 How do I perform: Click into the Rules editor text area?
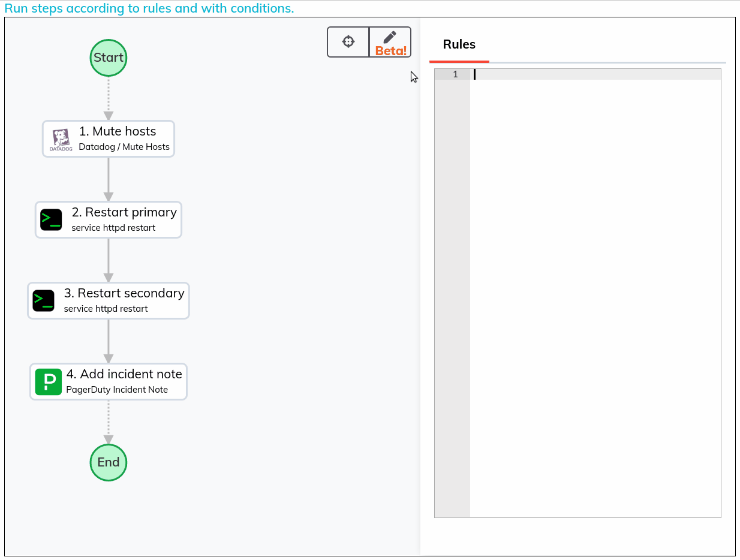coord(595,293)
